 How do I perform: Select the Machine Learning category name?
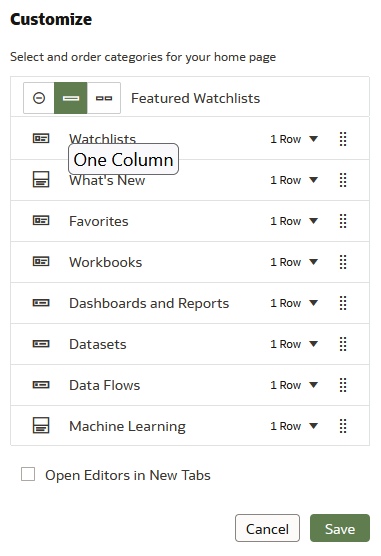(127, 426)
